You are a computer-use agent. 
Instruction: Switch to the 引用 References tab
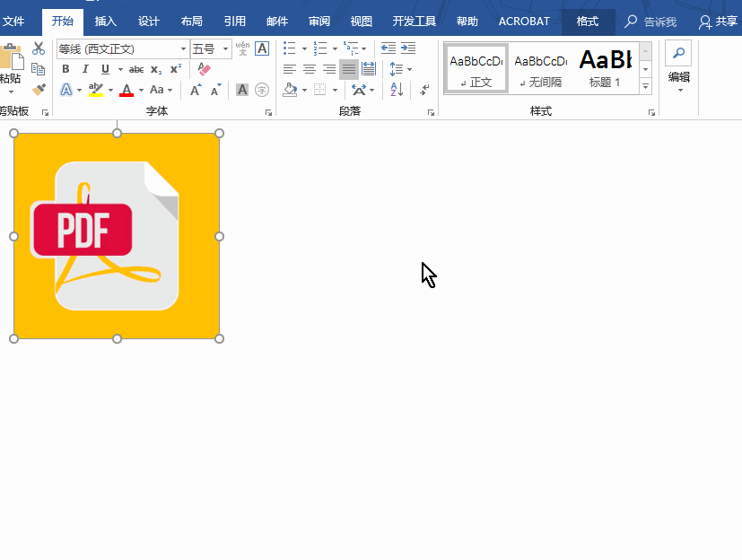235,22
